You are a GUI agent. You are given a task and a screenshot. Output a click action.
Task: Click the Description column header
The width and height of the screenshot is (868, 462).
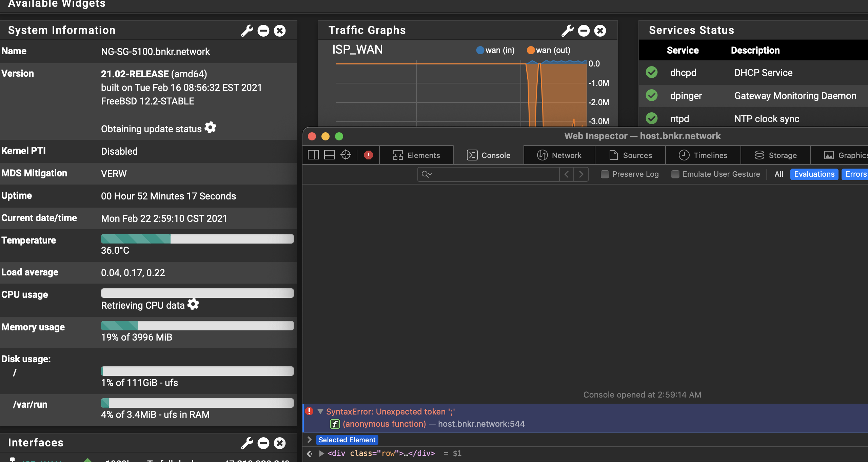(x=755, y=50)
